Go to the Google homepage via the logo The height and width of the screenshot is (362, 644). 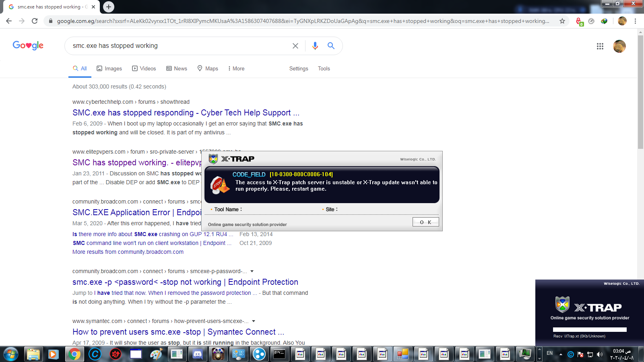(x=28, y=45)
